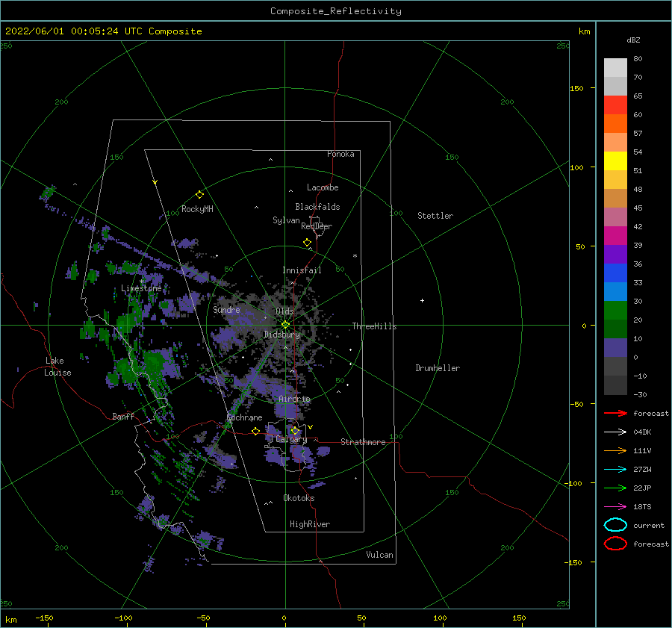Image resolution: width=672 pixels, height=628 pixels.
Task: Click the white asterisk above Limestone label
Action: click(141, 282)
